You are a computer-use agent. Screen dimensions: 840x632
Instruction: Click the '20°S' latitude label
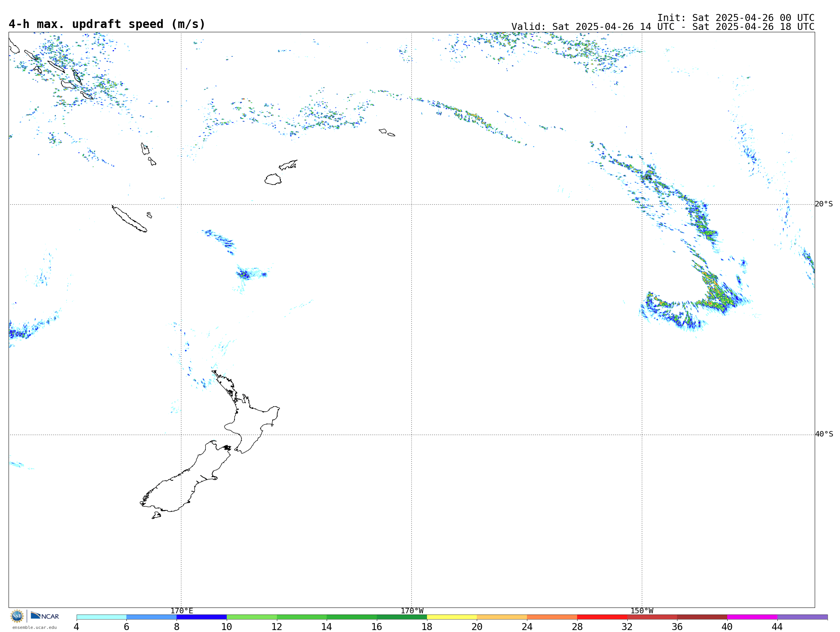point(824,204)
